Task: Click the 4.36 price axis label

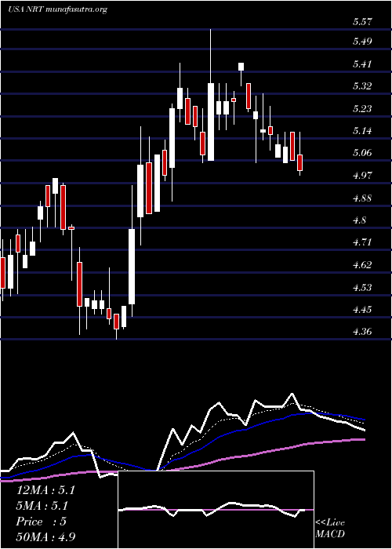Action: 362,332
